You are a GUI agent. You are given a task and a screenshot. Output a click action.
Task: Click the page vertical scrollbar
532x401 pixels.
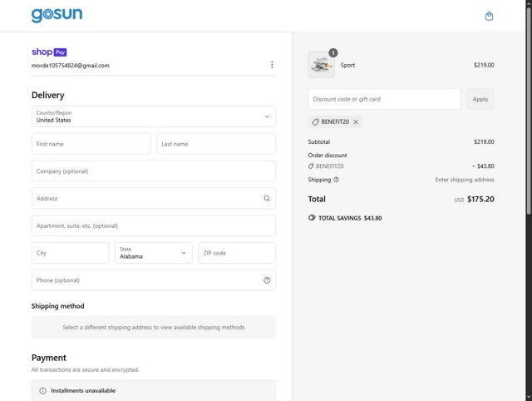point(529,111)
